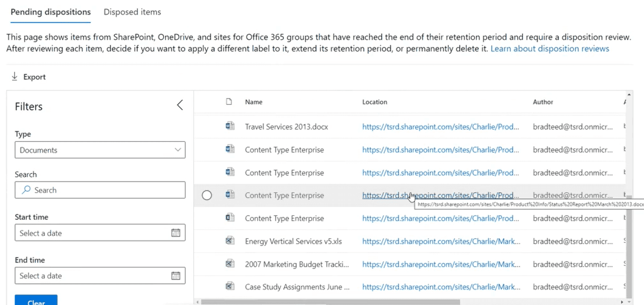The width and height of the screenshot is (644, 305).
Task: Open the Learn about disposition reviews link
Action: 549,49
